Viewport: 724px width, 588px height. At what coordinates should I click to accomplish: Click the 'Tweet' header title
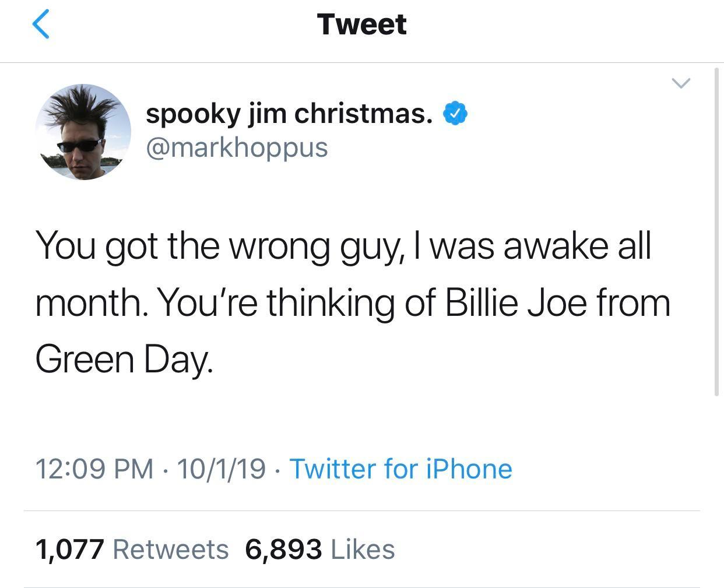tap(361, 24)
